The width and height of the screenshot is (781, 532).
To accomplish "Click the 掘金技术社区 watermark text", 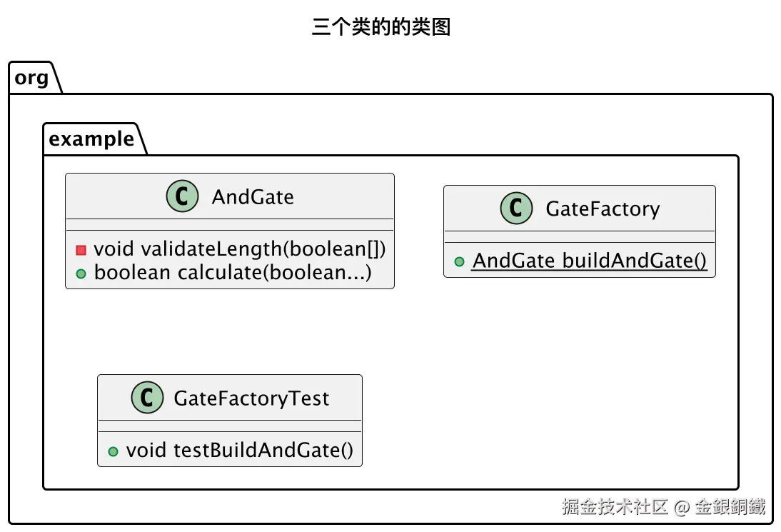I will (615, 507).
